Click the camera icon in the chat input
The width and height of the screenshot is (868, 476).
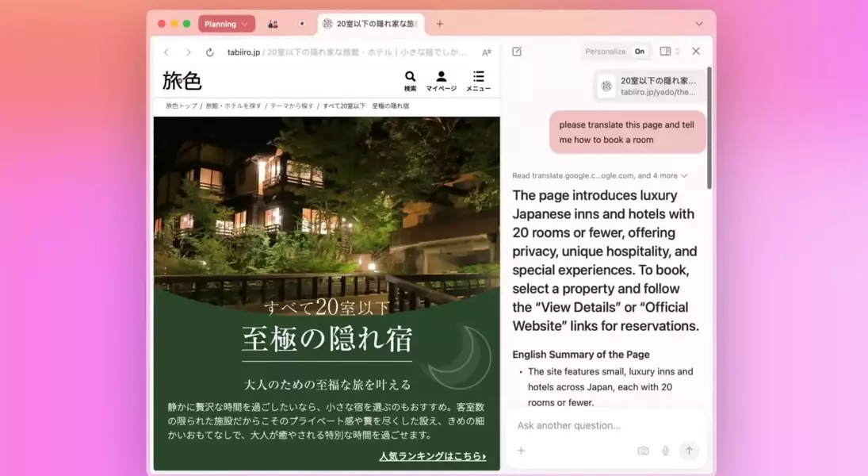[x=642, y=451]
